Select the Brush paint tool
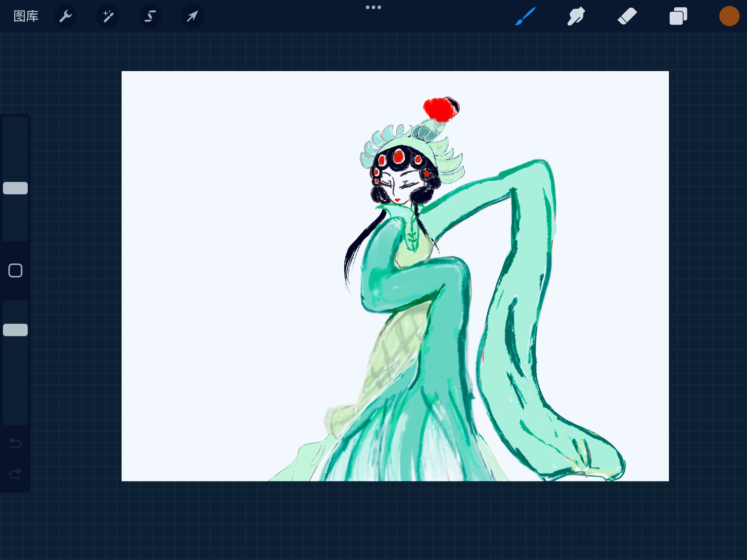 (x=525, y=16)
